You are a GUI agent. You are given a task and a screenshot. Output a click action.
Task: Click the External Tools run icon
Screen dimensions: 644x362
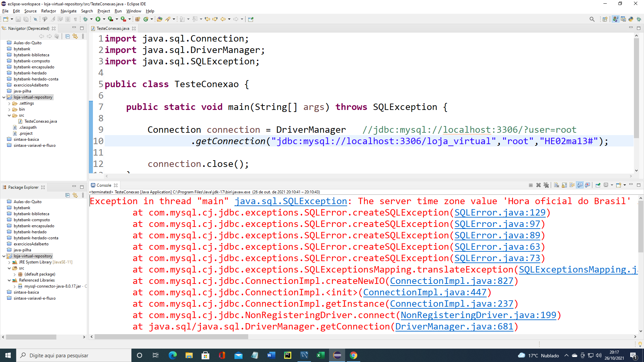click(x=123, y=19)
